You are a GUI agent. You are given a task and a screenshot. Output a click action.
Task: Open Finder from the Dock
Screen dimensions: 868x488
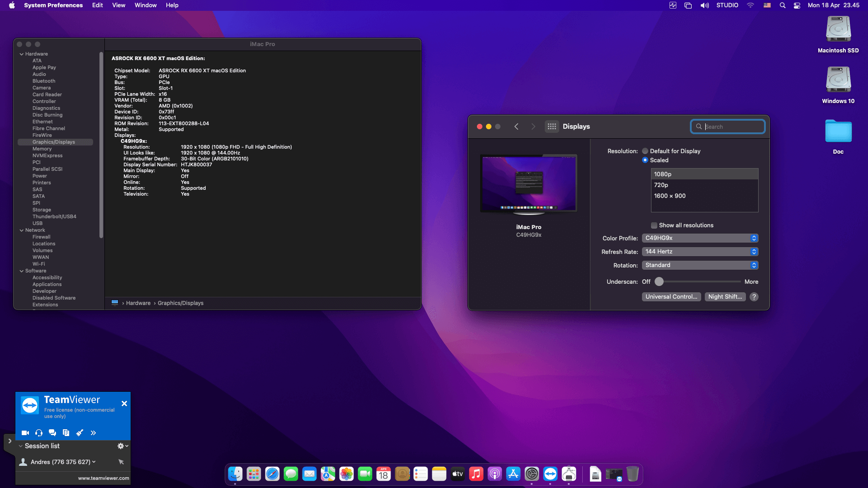(x=235, y=474)
